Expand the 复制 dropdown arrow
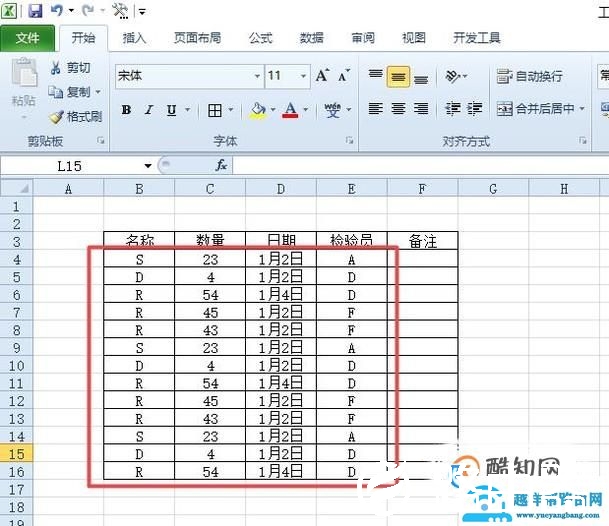The width and height of the screenshot is (609, 526). [x=98, y=92]
